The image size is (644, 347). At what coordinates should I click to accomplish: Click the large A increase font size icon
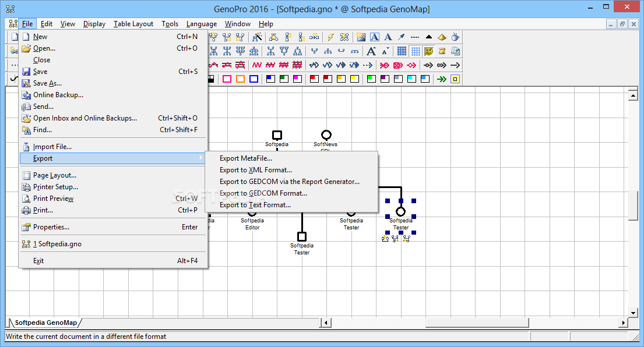(371, 51)
